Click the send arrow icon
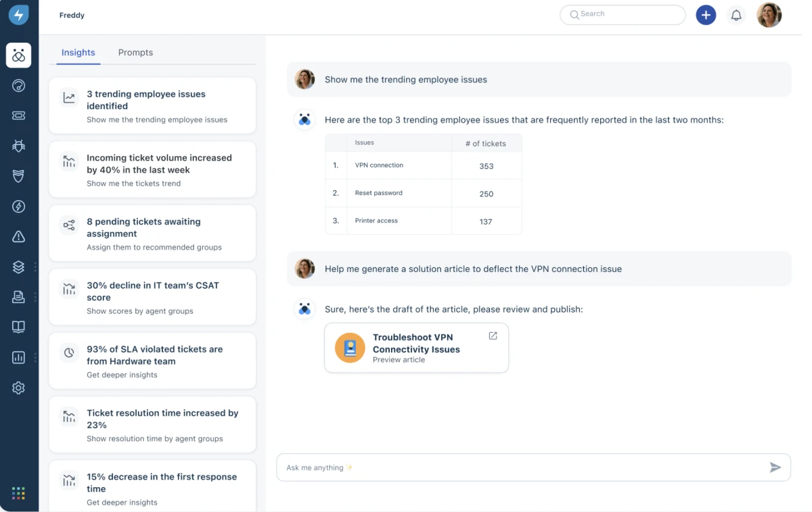 775,467
